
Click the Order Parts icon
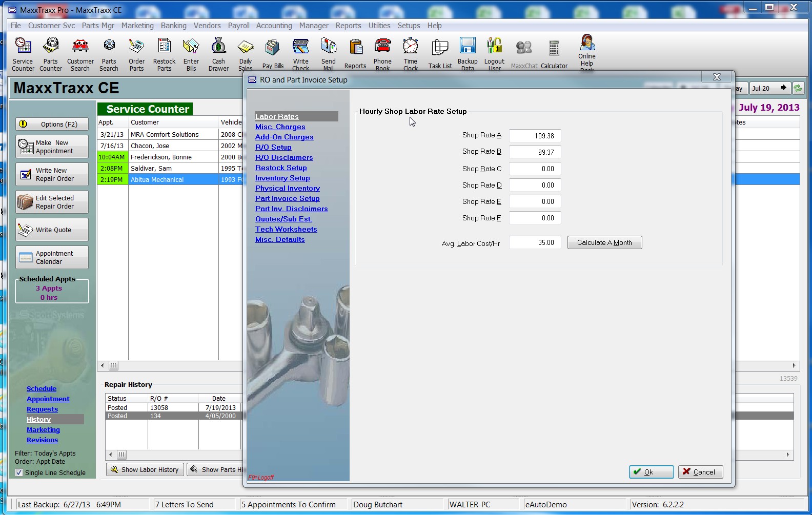136,54
